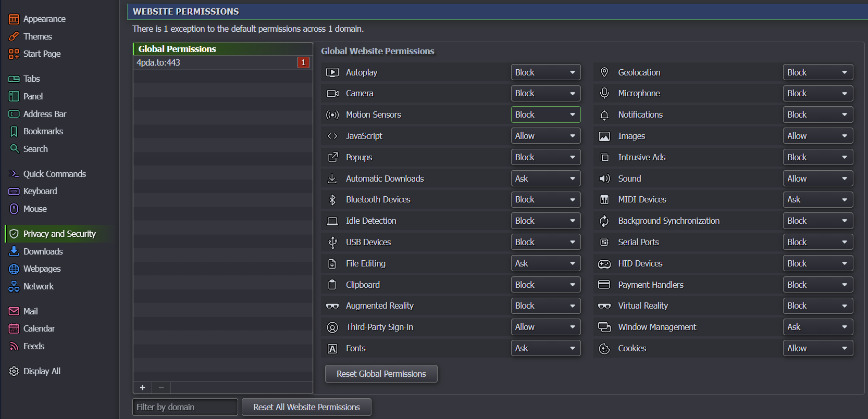Click the Fonts icon

tap(332, 349)
